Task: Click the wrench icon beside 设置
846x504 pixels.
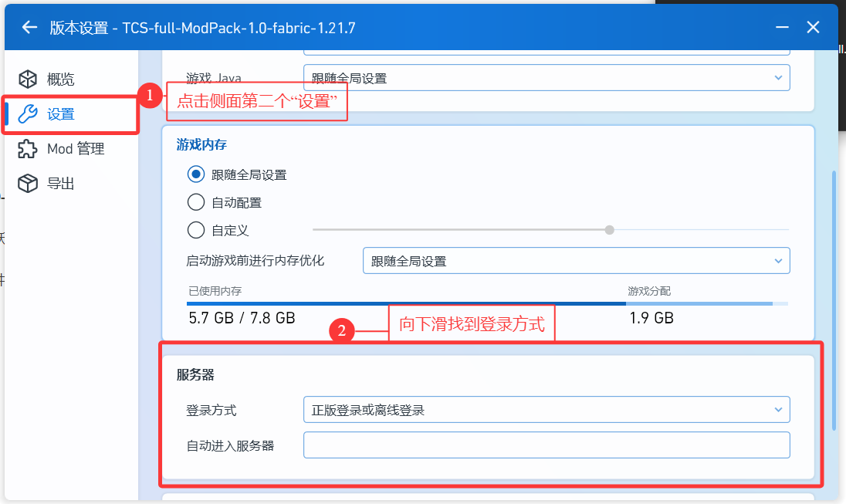Action: 28,114
